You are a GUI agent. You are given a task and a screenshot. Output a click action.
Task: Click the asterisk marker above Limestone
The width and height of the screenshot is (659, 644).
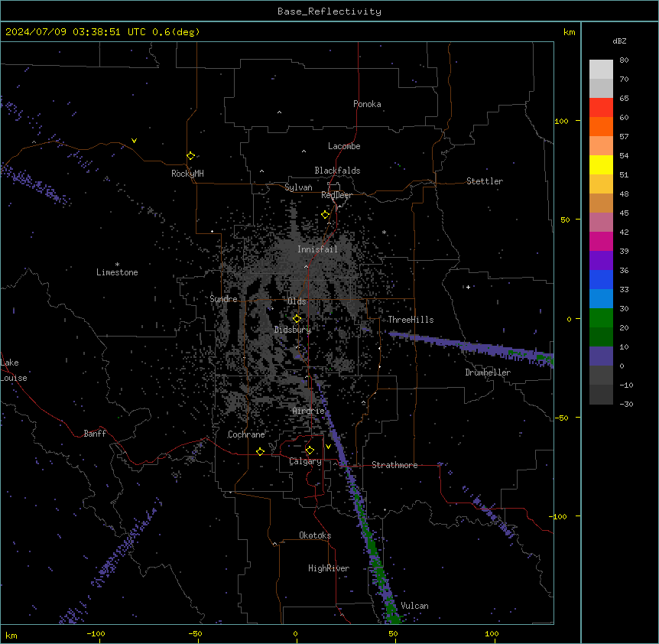(117, 264)
